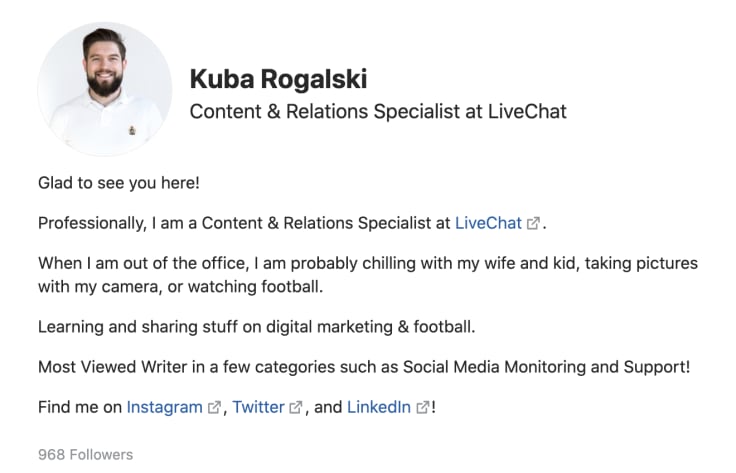This screenshot has height=473, width=736.
Task: Open Kuba Rogalski's profile photo
Action: [x=105, y=89]
